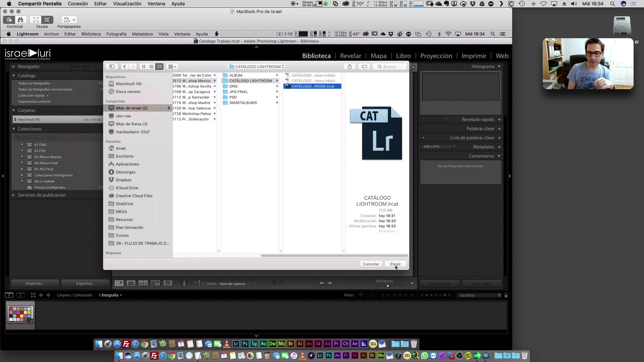644x362 pixels.
Task: Open the group-by arrangement dropdown in dialog
Action: [172, 66]
